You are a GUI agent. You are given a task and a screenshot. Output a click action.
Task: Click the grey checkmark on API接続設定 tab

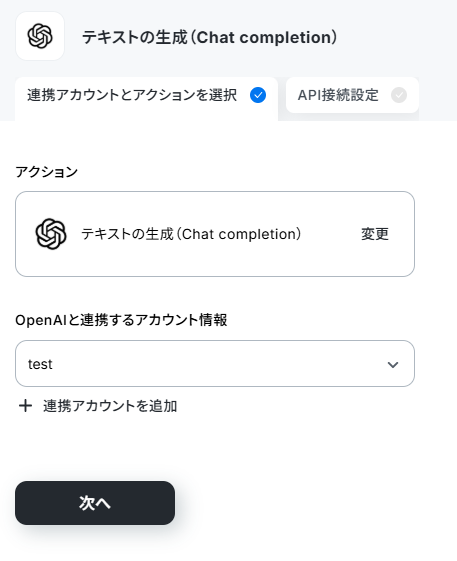(x=399, y=95)
